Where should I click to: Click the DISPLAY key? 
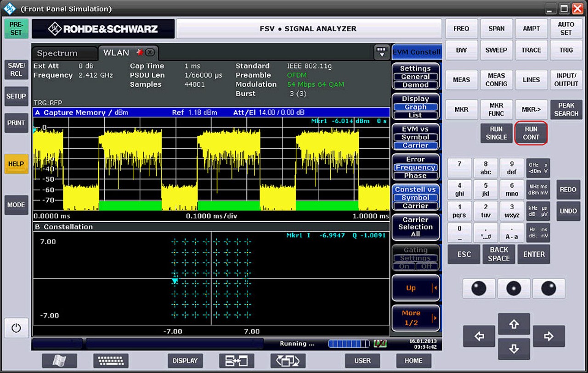click(185, 361)
